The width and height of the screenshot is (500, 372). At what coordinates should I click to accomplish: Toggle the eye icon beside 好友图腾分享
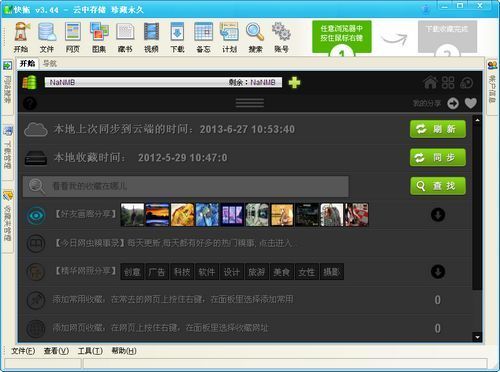(36, 215)
